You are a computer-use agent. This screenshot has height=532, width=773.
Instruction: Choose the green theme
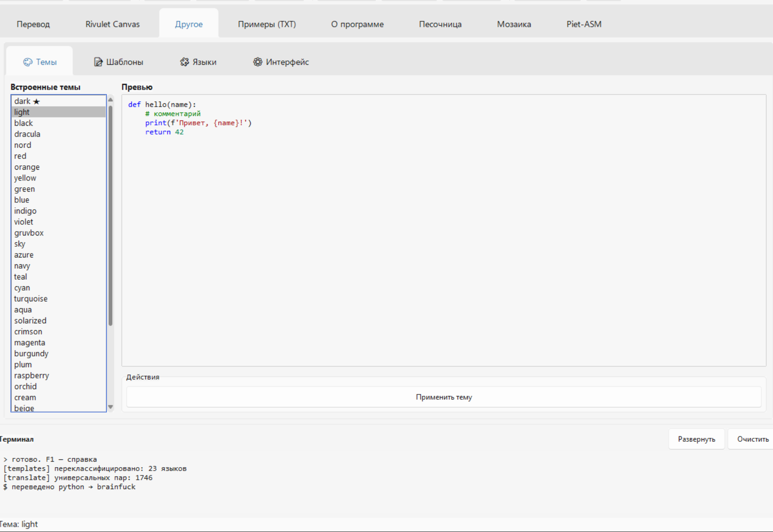pos(59,189)
